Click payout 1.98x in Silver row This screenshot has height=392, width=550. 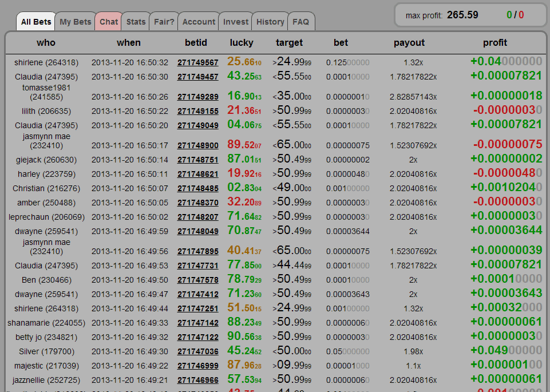point(413,352)
